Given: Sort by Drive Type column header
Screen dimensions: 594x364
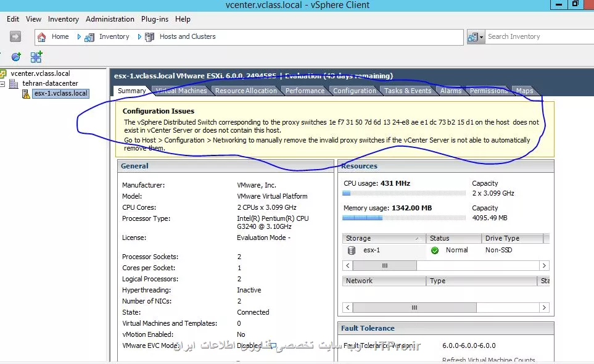Looking at the screenshot, I should pyautogui.click(x=512, y=238).
